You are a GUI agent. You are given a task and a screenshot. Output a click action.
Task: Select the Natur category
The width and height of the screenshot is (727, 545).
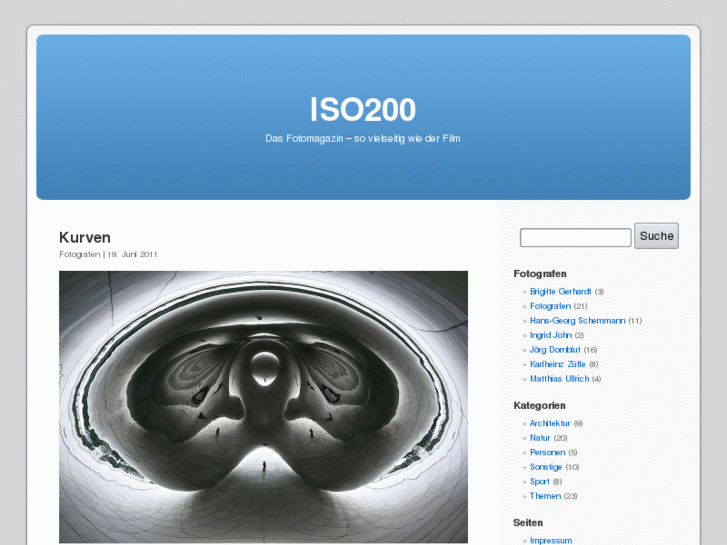point(540,437)
